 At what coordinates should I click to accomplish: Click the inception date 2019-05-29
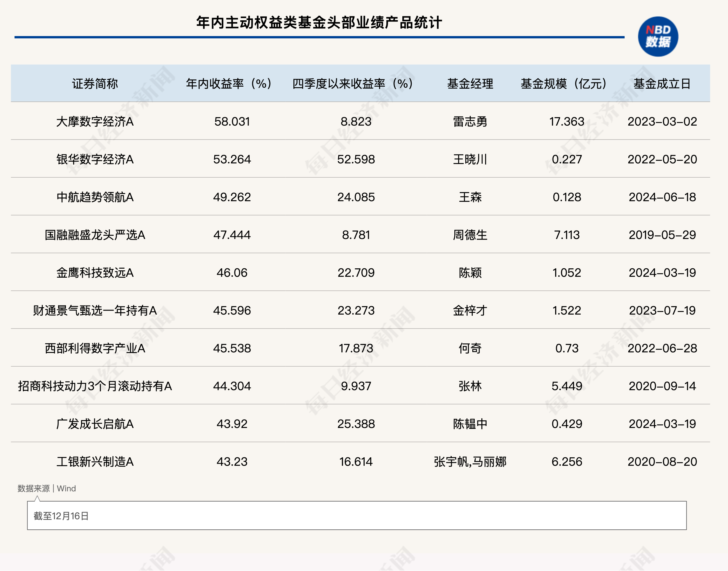coord(662,235)
